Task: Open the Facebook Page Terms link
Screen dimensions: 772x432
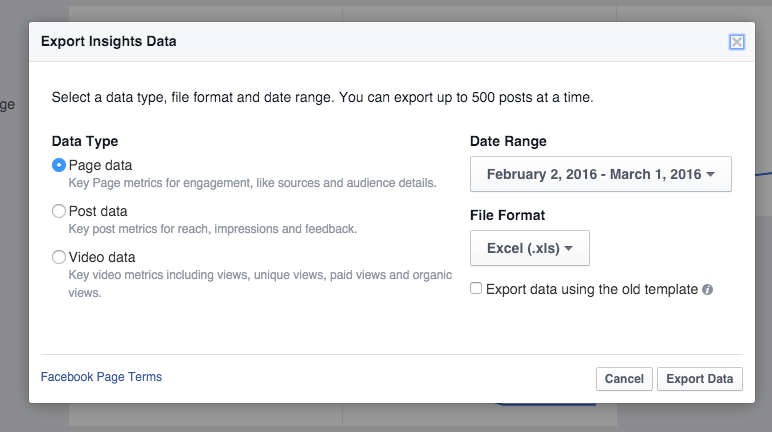Action: [x=101, y=377]
